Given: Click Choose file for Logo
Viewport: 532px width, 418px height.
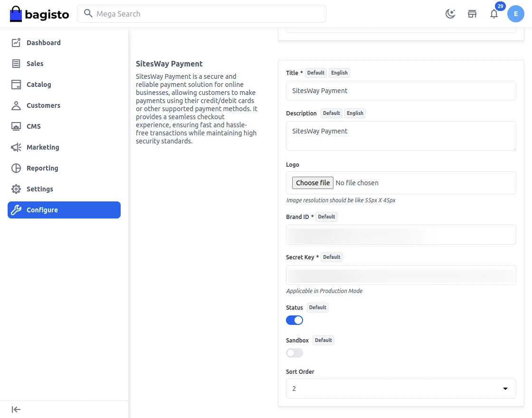Looking at the screenshot, I should coord(313,183).
